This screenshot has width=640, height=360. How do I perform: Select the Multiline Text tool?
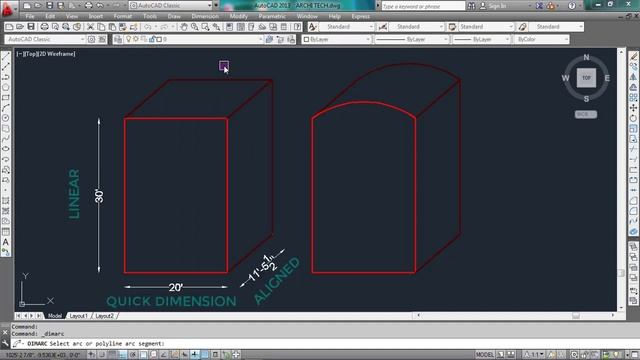click(6, 242)
